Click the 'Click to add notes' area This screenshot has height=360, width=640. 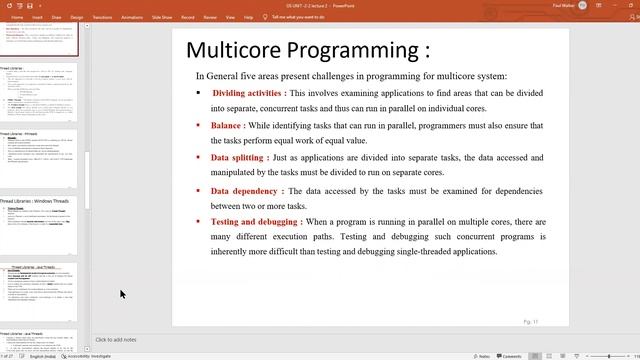pos(116,340)
